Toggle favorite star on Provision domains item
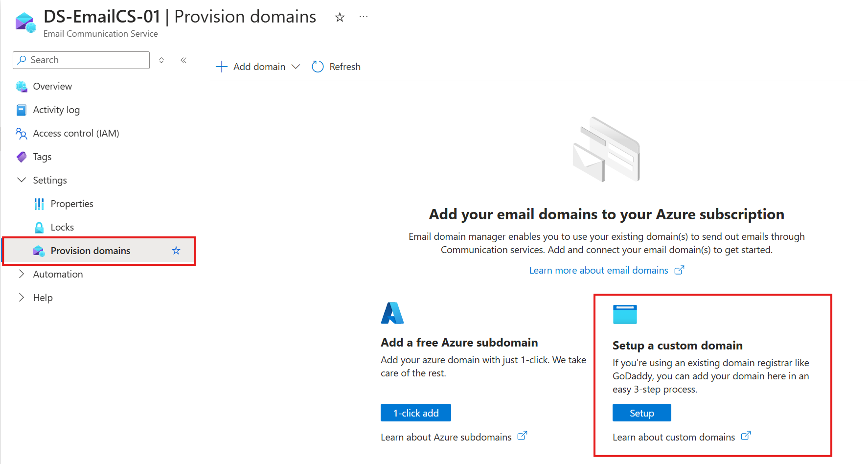This screenshot has width=868, height=464. [176, 251]
